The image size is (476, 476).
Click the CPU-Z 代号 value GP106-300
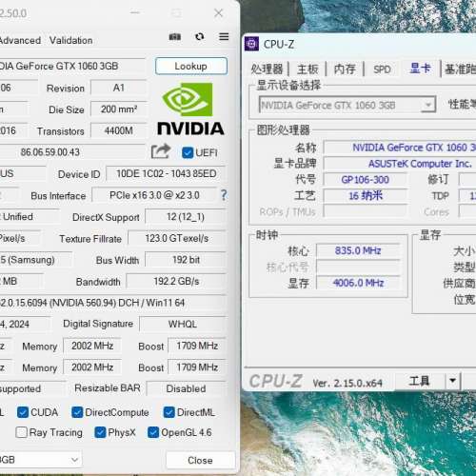click(365, 180)
